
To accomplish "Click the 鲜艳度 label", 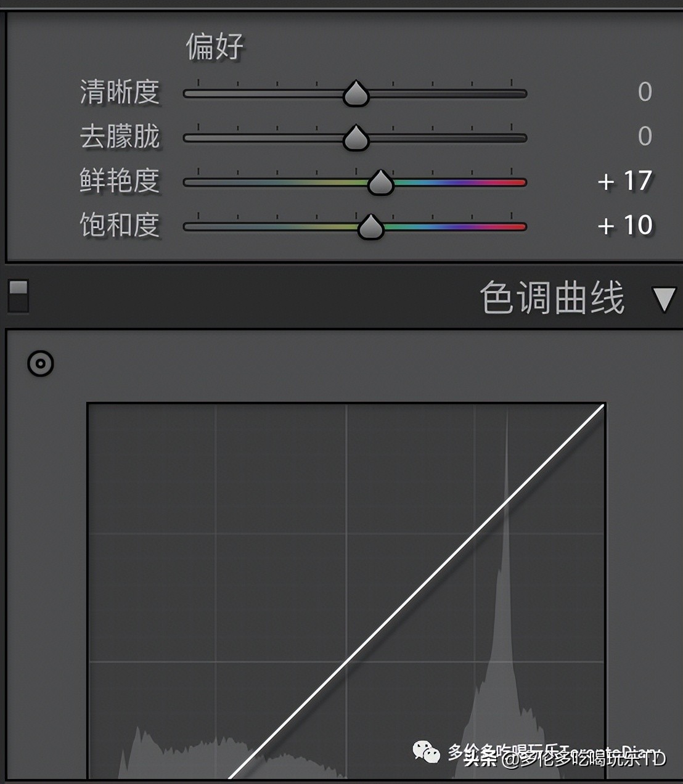I will click(120, 181).
